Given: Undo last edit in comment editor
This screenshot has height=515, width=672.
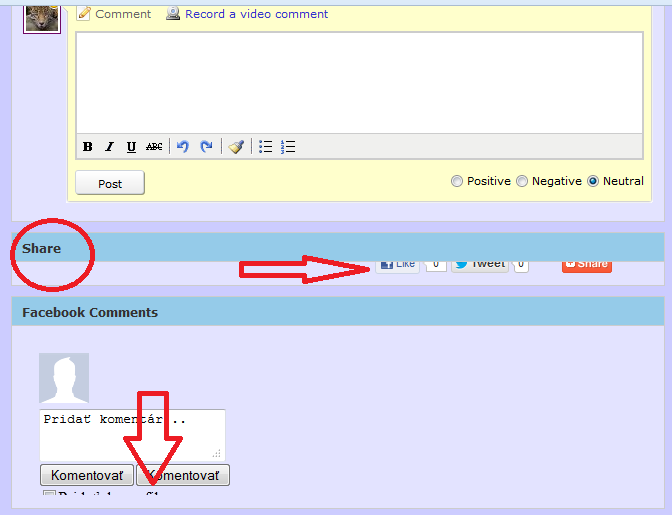Looking at the screenshot, I should pyautogui.click(x=183, y=147).
